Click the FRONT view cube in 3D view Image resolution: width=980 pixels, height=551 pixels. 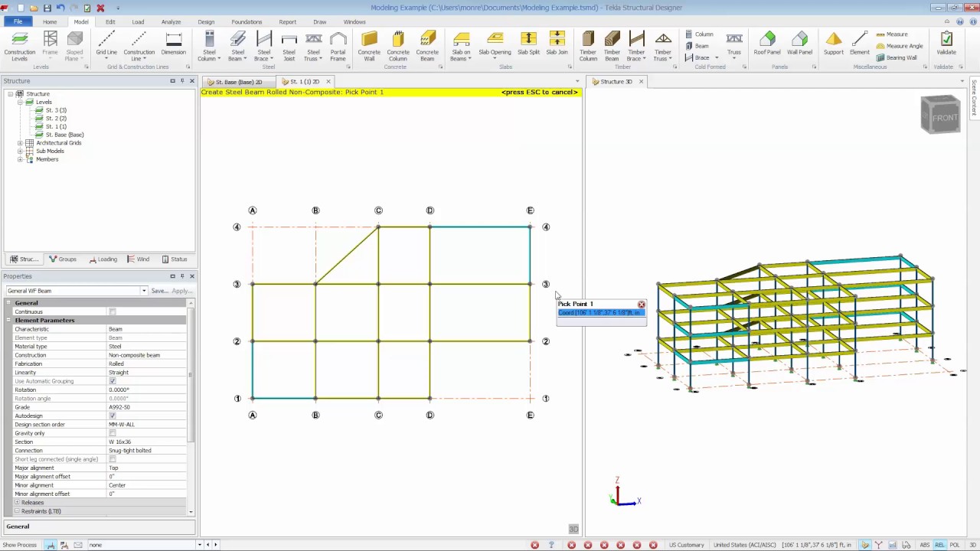pos(941,116)
